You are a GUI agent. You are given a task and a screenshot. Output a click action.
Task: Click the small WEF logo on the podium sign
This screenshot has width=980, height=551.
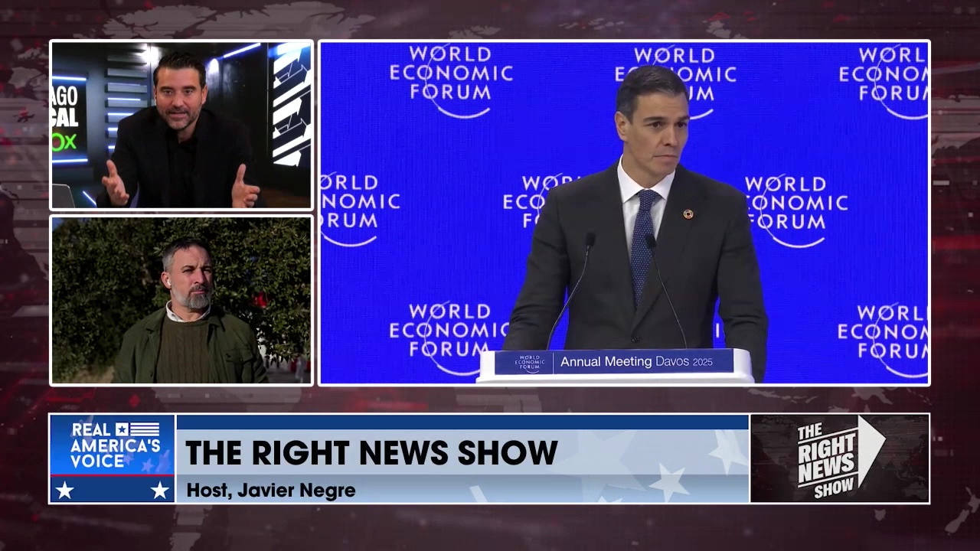(527, 363)
